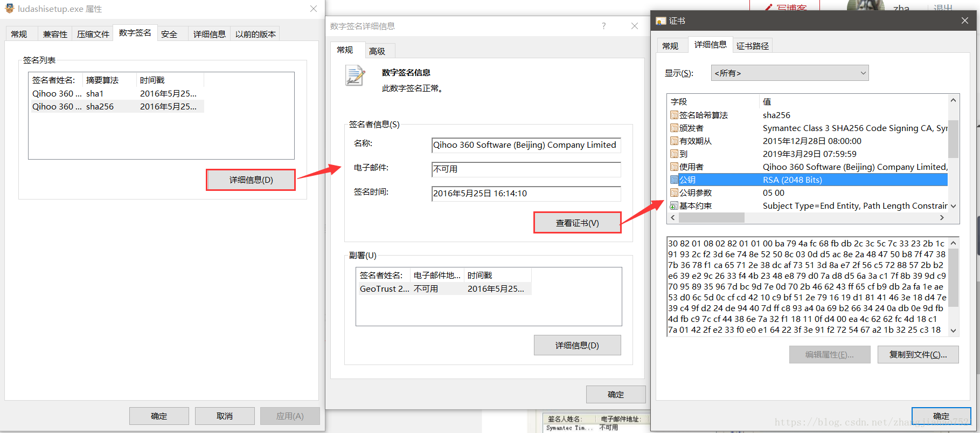980x433 pixels.
Task: Click the 签名哈希算法 field icon
Action: click(x=674, y=115)
